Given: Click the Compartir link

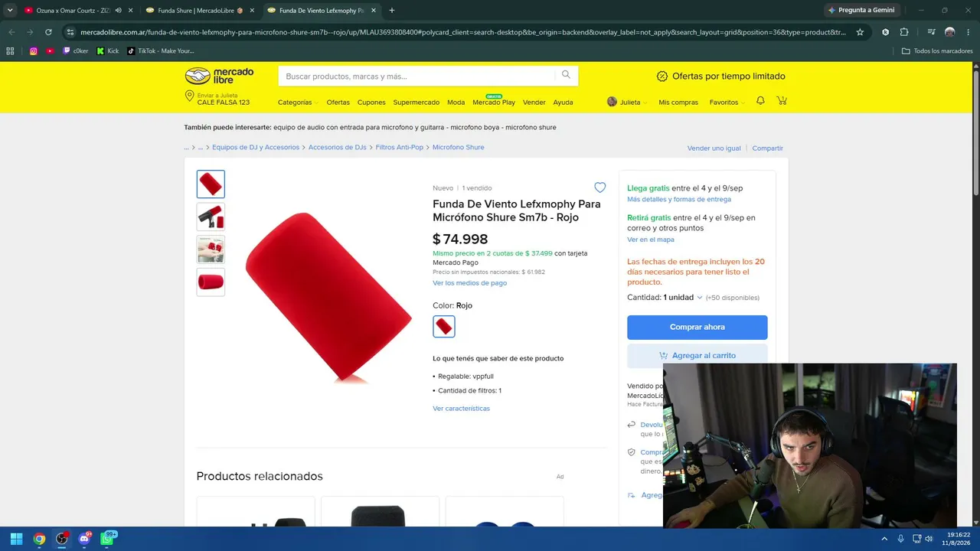Looking at the screenshot, I should [768, 148].
